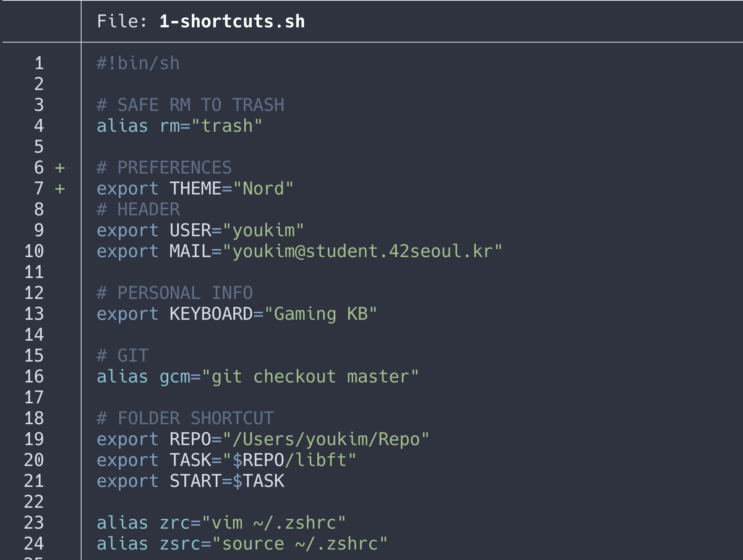Click the zrc alias name
Viewport: 743px width, 560px height.
(175, 523)
